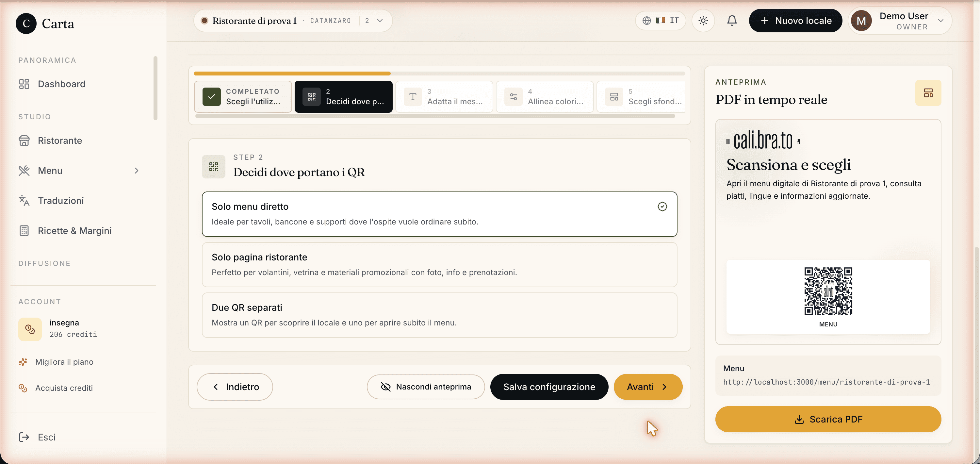This screenshot has height=464, width=980.
Task: Click Nuovo locale button
Action: coord(795,21)
